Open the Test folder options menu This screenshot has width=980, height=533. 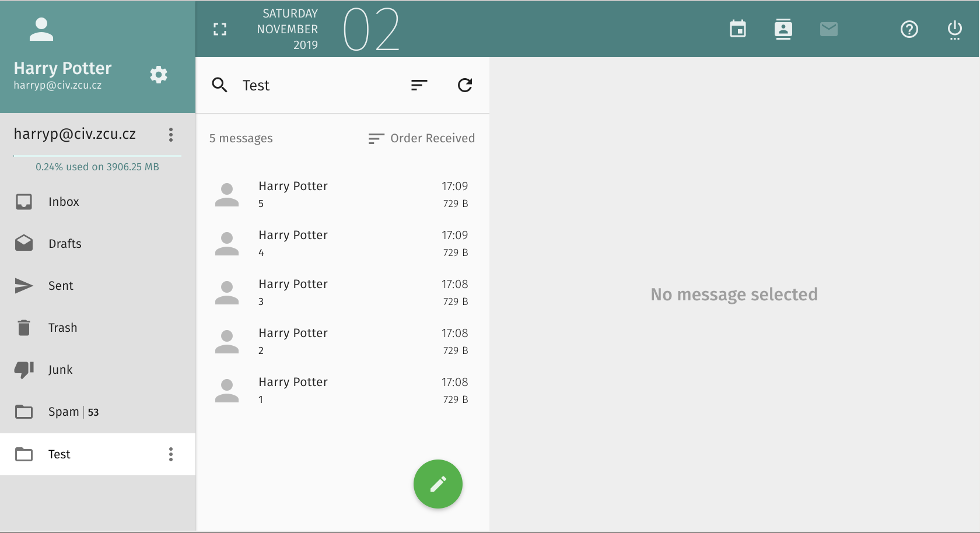pos(171,454)
